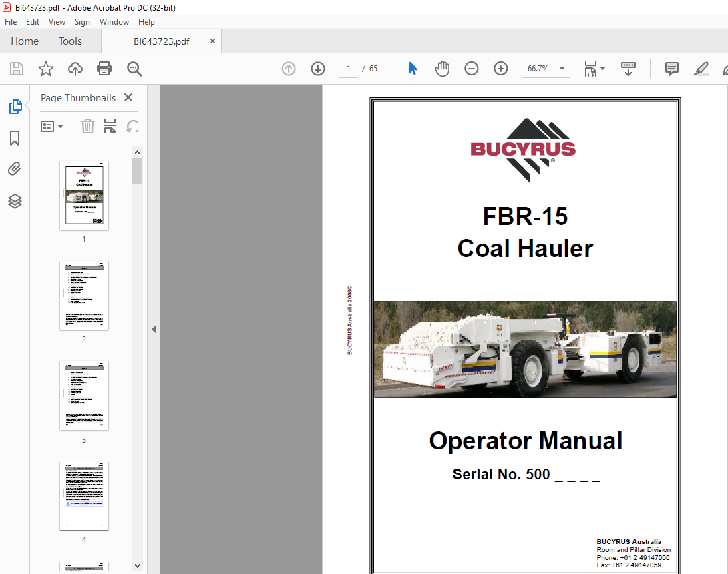Select page 2 thumbnail

pyautogui.click(x=84, y=296)
